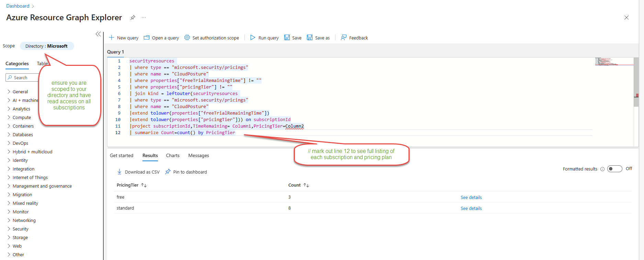Click the Directory : Microsoft scope pill
Screen dimensions: 644x260
(47, 46)
